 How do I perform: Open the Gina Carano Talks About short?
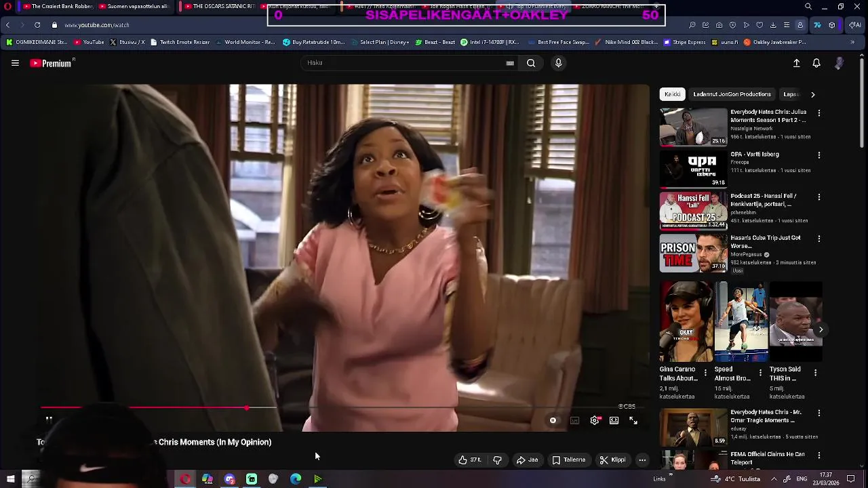[686, 322]
